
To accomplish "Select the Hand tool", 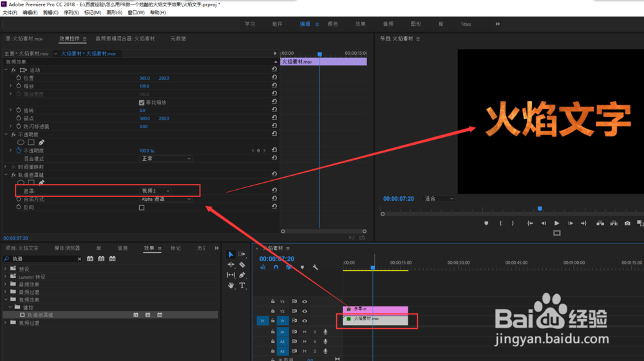I will [231, 285].
